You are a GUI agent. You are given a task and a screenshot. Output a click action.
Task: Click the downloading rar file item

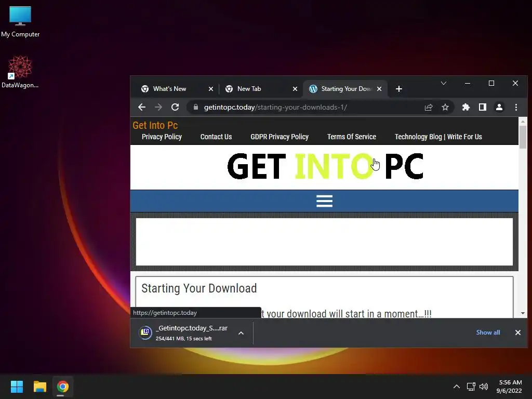pyautogui.click(x=191, y=333)
